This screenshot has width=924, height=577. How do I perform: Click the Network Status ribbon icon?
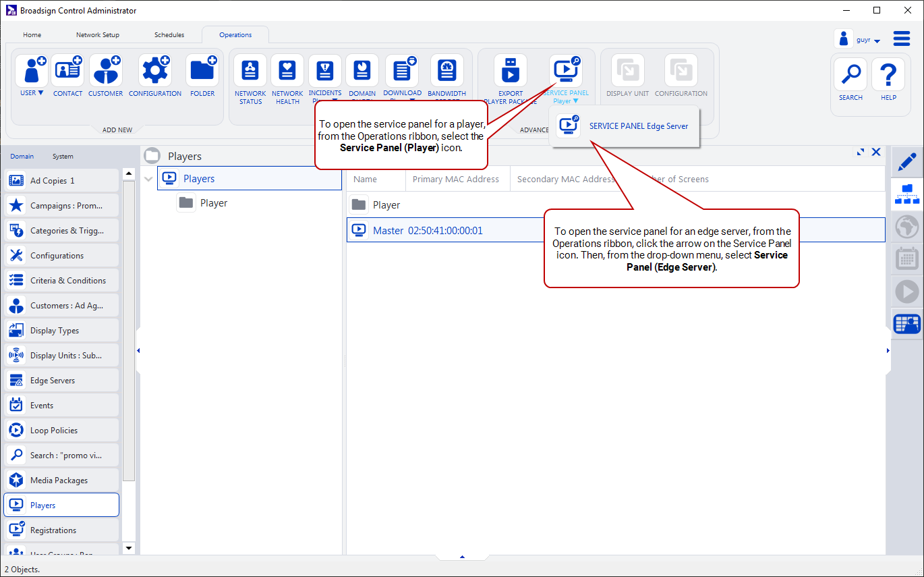pyautogui.click(x=250, y=72)
